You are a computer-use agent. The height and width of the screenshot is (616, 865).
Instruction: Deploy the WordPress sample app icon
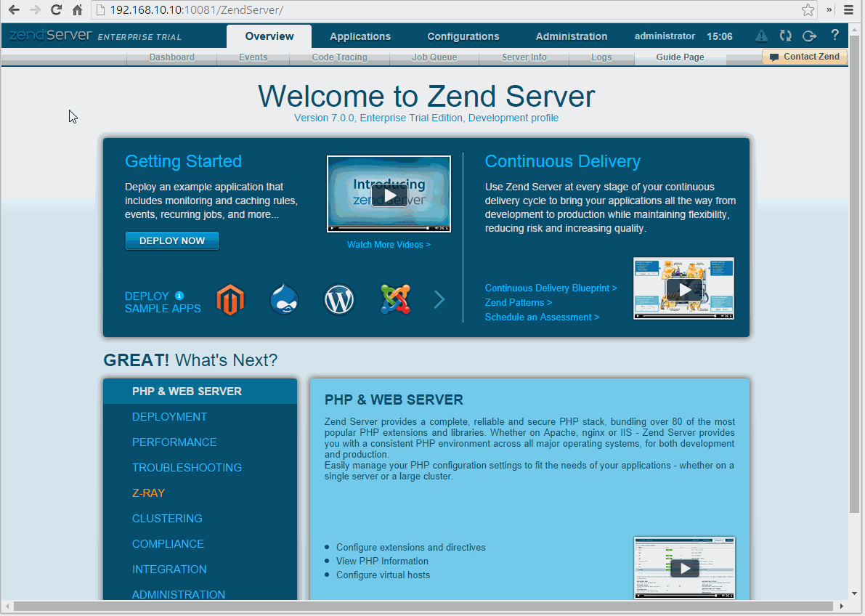point(338,300)
